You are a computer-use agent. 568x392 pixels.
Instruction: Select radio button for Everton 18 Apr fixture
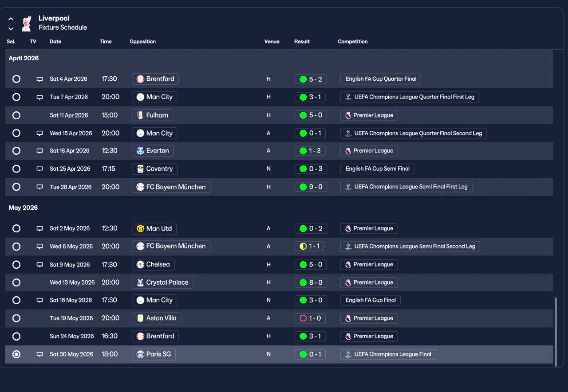[x=16, y=151]
